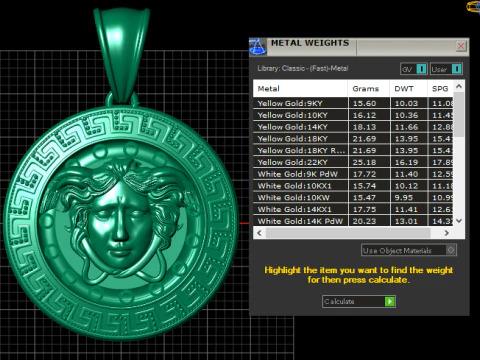
Task: Open the Use Object Materials dropdown
Action: [409, 250]
